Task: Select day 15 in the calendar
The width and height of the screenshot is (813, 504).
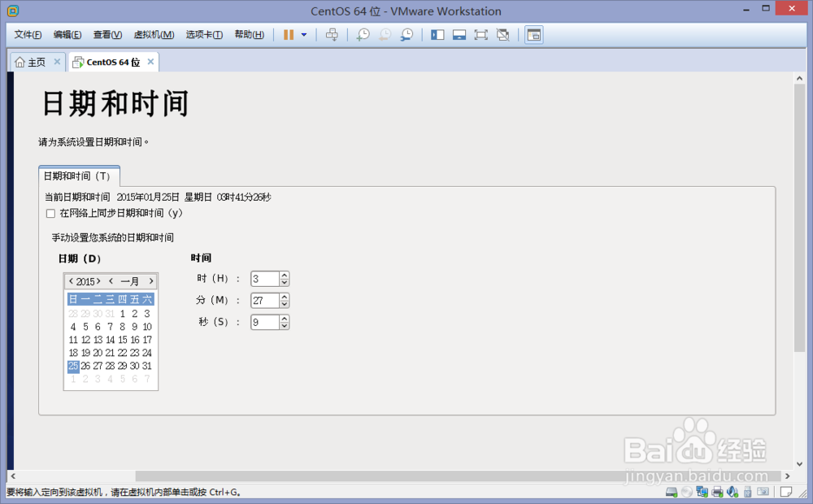Action: pyautogui.click(x=123, y=340)
